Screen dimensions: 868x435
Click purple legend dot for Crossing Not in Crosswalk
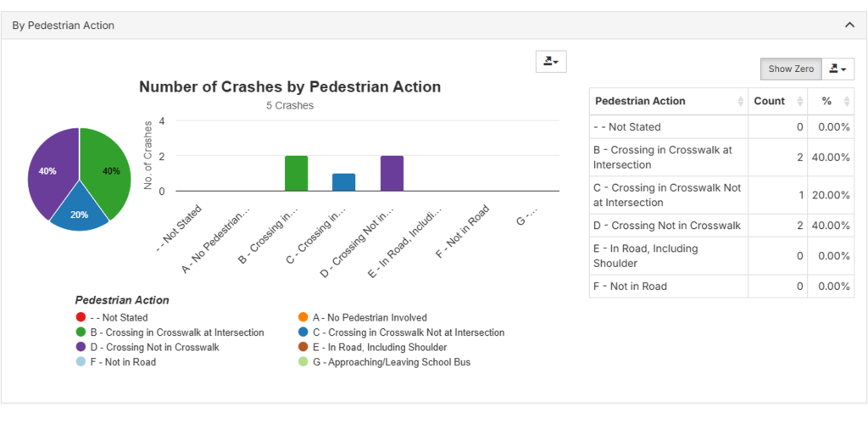tap(81, 347)
